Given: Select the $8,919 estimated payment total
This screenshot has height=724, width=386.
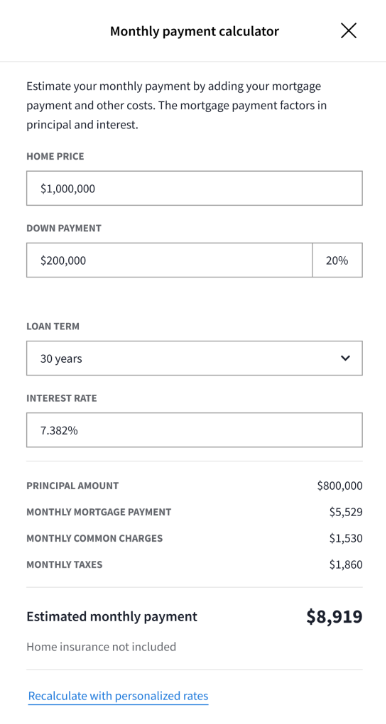Looking at the screenshot, I should 335,617.
